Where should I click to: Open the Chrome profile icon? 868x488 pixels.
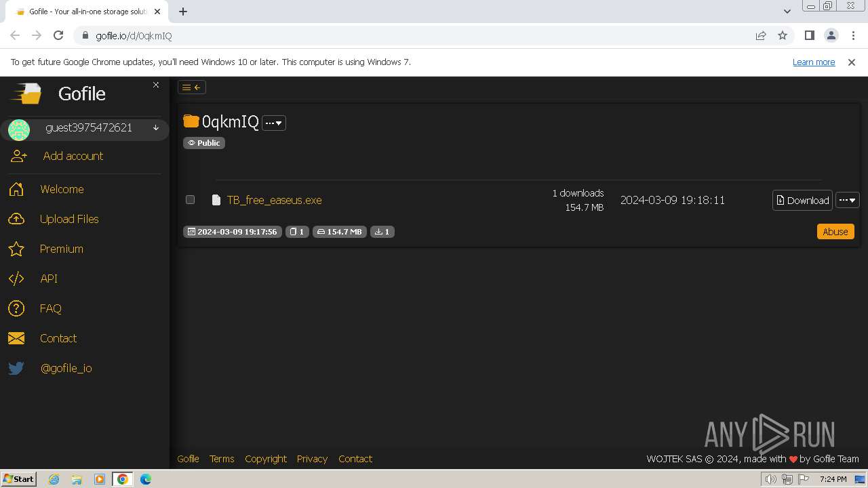pos(831,35)
